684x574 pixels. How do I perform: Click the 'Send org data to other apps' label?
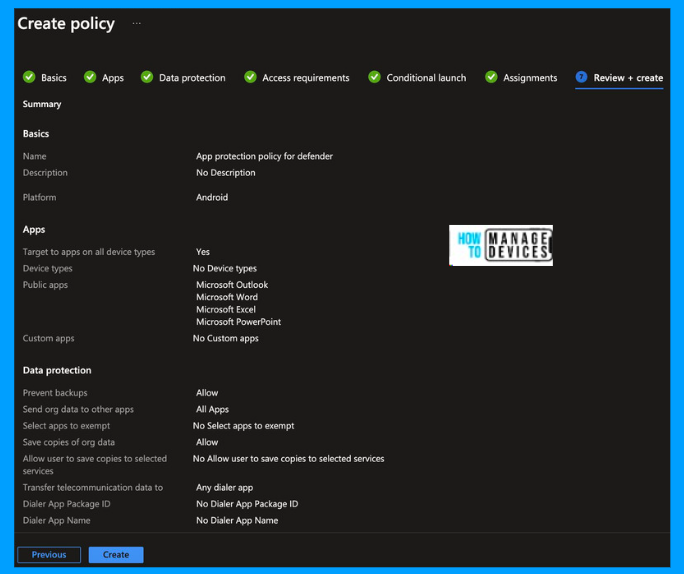[x=78, y=409]
